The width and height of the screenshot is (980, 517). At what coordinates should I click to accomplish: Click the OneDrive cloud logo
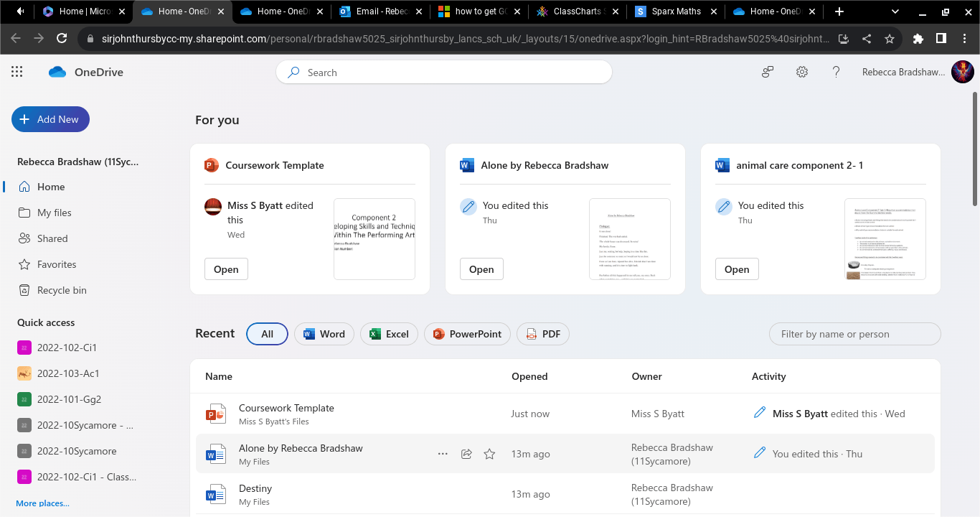[57, 72]
